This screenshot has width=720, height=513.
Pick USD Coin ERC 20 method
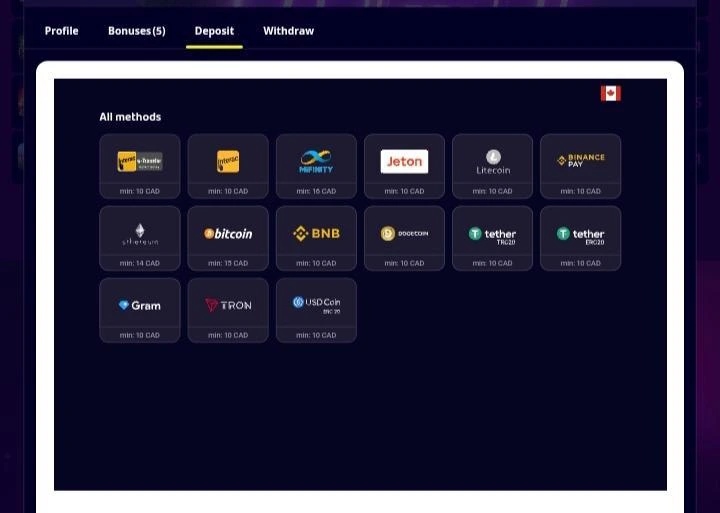[316, 310]
